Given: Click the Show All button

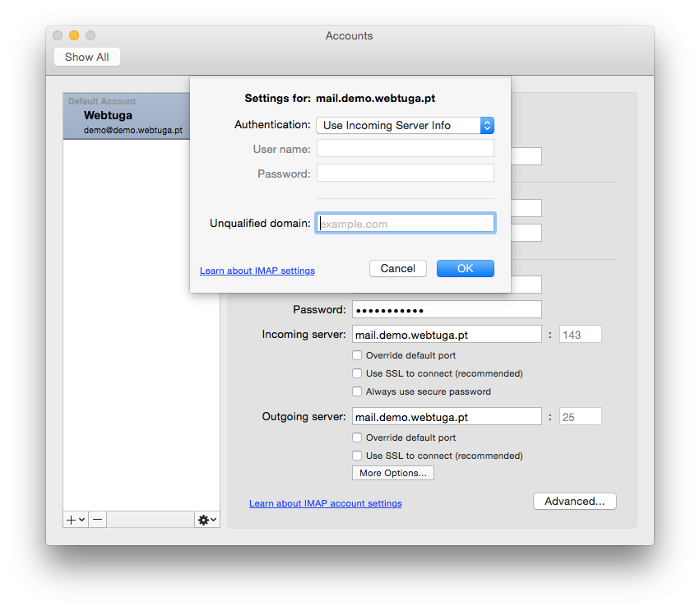Looking at the screenshot, I should point(86,56).
